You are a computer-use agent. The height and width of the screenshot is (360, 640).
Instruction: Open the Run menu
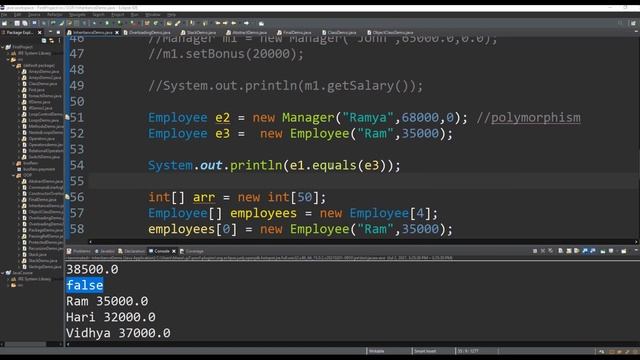point(134,15)
